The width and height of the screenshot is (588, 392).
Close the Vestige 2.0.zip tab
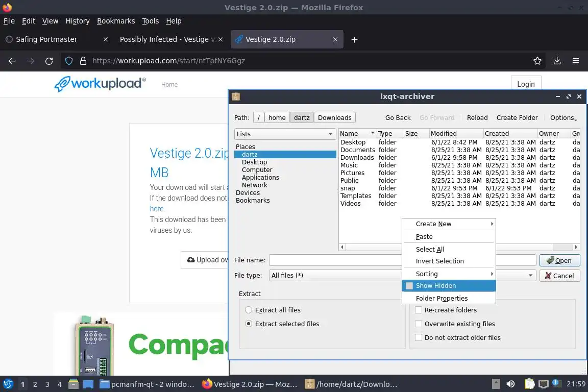pos(335,39)
